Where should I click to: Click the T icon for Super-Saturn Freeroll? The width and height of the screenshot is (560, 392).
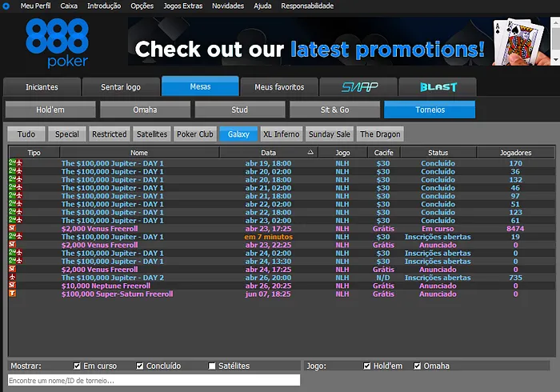pos(13,294)
